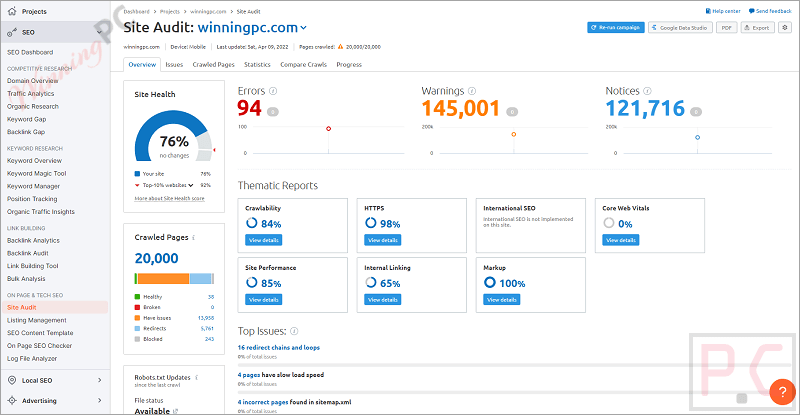Image resolution: width=800 pixels, height=415 pixels.
Task: Open winningpc.com project dropdown
Action: (x=252, y=28)
